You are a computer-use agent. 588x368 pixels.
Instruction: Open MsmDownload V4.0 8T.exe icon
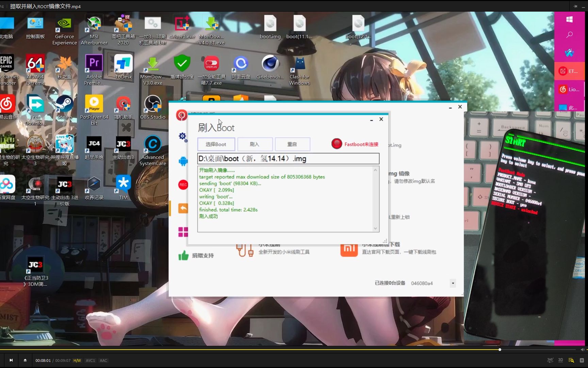211,30
